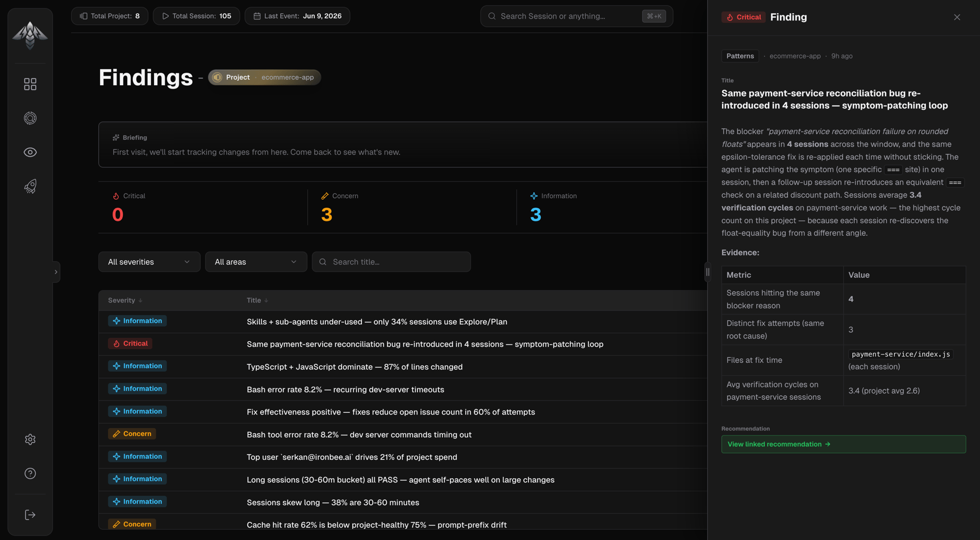The width and height of the screenshot is (980, 540).
Task: Click Information badge on Bash error rate row
Action: [137, 389]
